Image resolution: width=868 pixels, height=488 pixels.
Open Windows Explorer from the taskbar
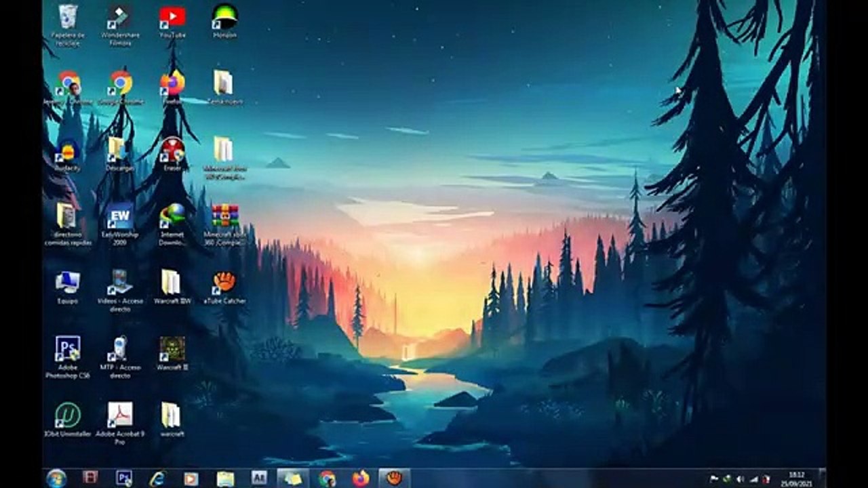[x=225, y=478]
